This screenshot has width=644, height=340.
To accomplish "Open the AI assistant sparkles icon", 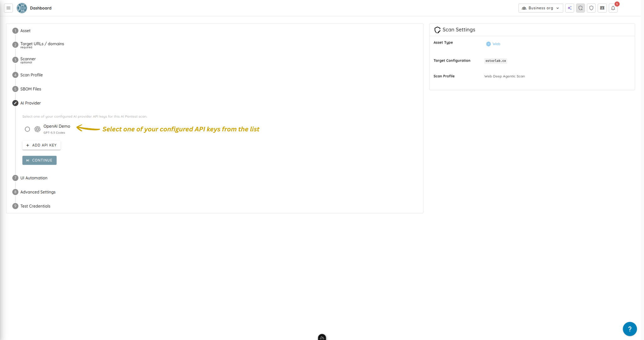I will coord(569,8).
